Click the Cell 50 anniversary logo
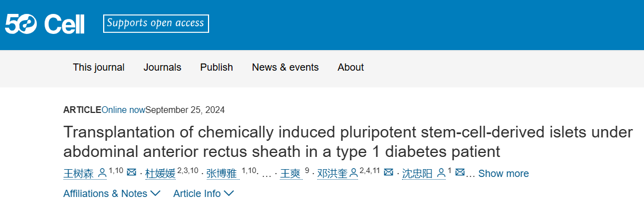Viewport: 644px width, 207px height. pyautogui.click(x=45, y=24)
